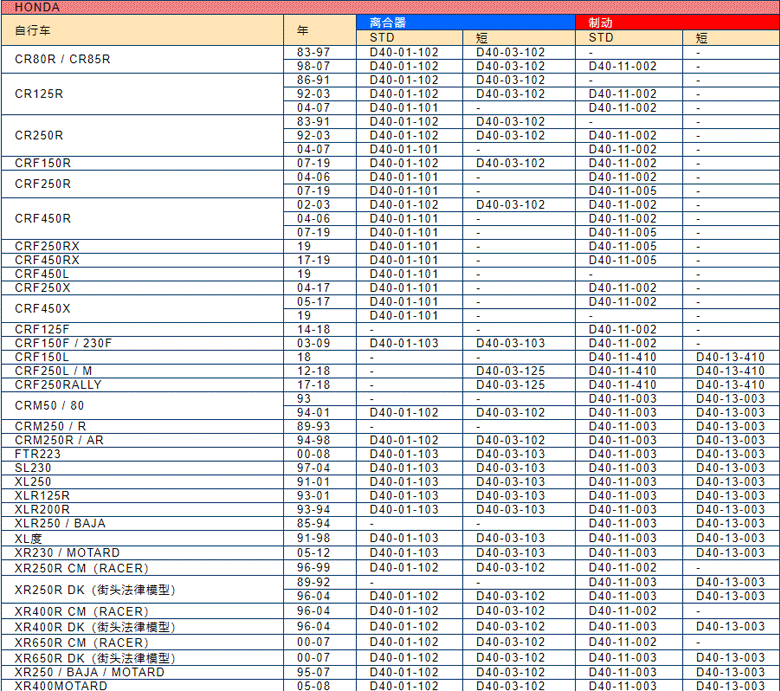Image resolution: width=780 pixels, height=691 pixels.
Task: Click the XL250 model name
Action: coord(33,482)
